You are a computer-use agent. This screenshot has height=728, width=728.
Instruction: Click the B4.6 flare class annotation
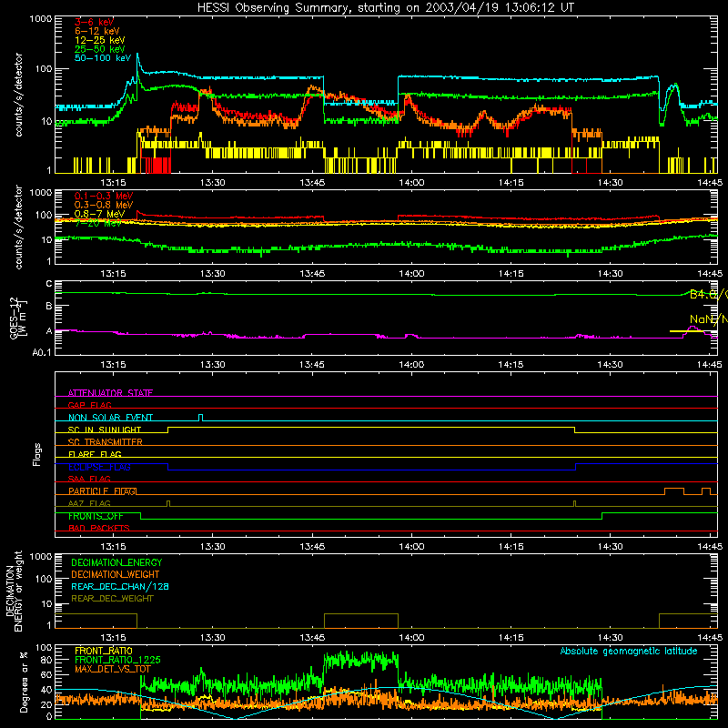tap(709, 294)
